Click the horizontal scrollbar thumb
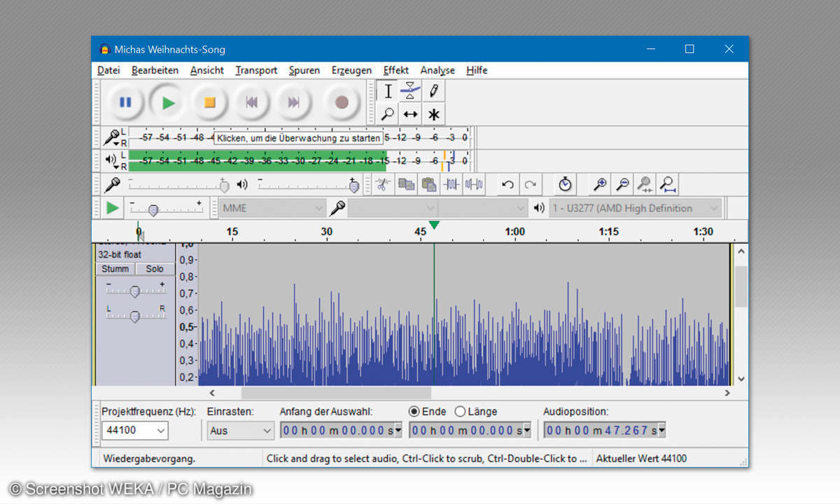Viewport: 840px width, 504px height. [336, 393]
